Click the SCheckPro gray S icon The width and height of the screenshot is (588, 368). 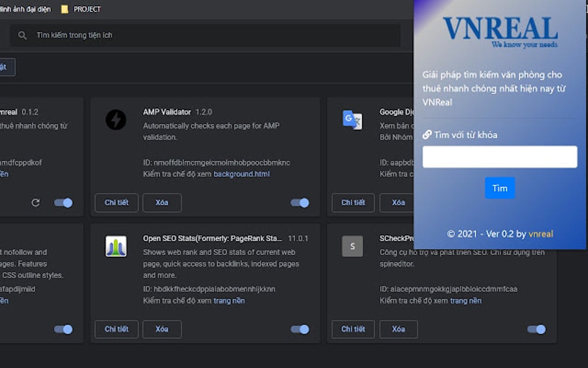coord(352,246)
